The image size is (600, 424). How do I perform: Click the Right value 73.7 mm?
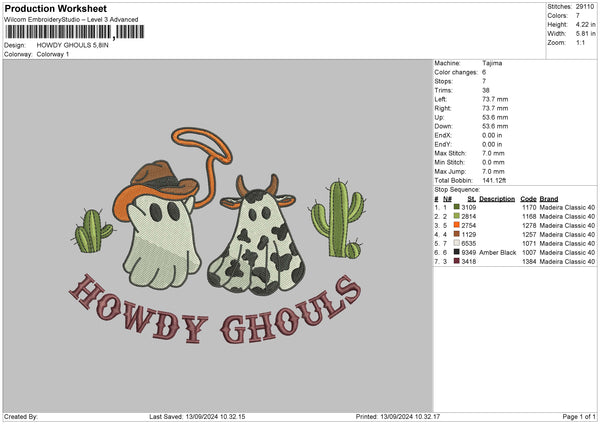(495, 108)
